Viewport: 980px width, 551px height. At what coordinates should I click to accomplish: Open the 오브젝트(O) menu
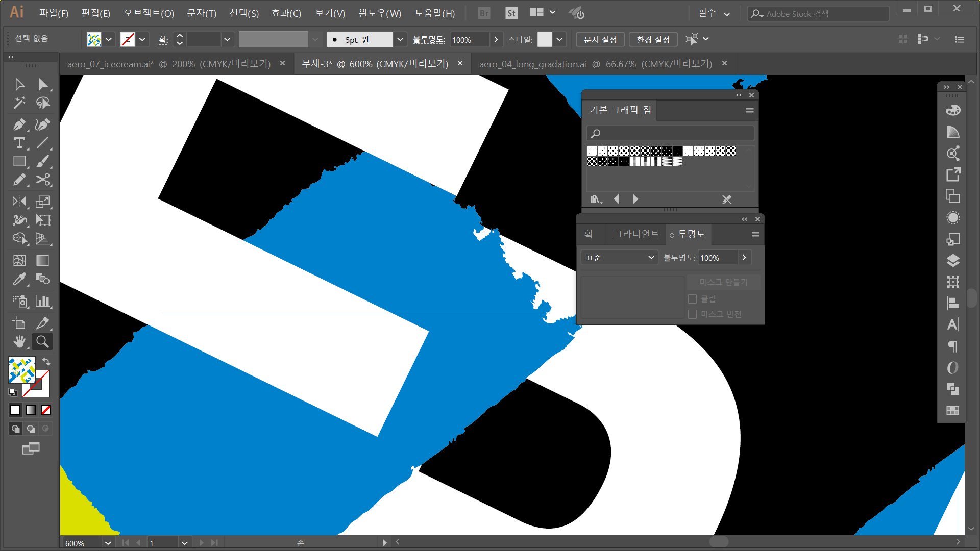[x=149, y=13]
